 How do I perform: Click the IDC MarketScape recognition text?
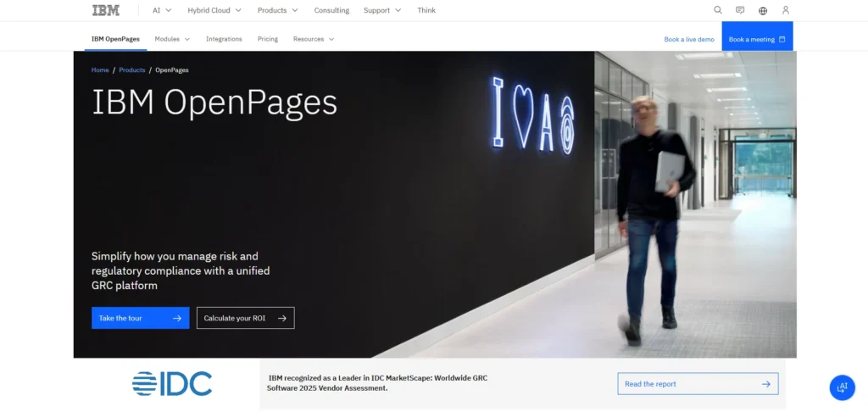click(x=377, y=383)
